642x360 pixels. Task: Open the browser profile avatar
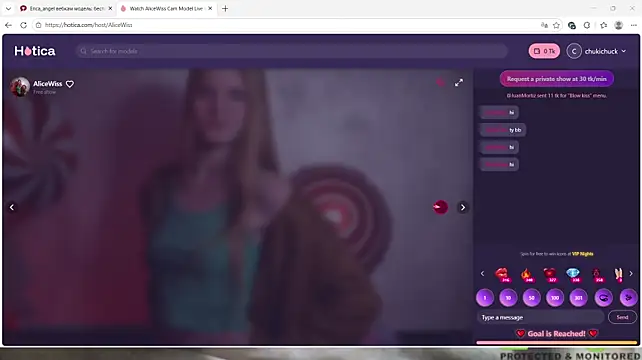pyautogui.click(x=619, y=25)
